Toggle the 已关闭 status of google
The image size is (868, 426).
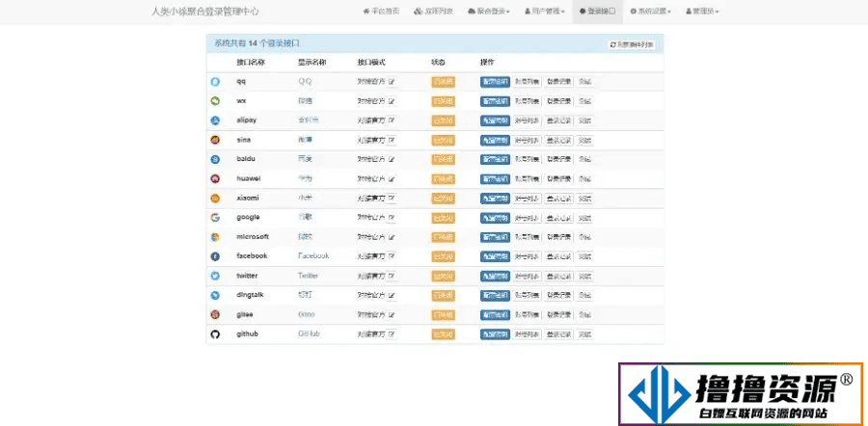[443, 218]
